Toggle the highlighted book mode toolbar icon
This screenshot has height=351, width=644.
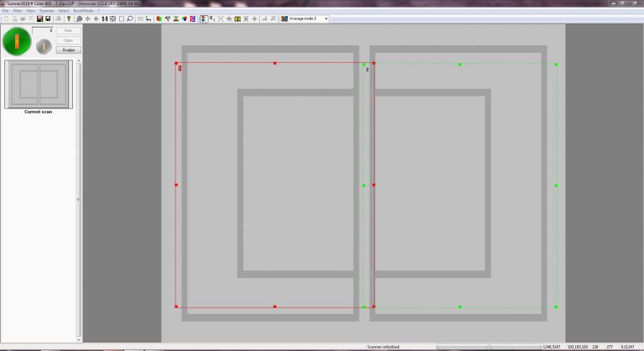point(204,18)
